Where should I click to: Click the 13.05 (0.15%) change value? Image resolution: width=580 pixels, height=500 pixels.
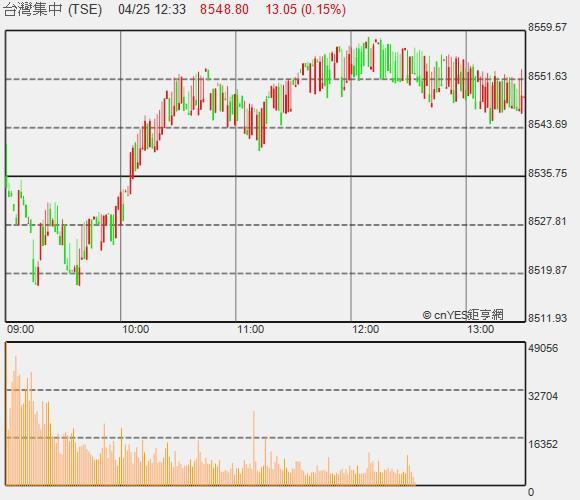(306, 9)
